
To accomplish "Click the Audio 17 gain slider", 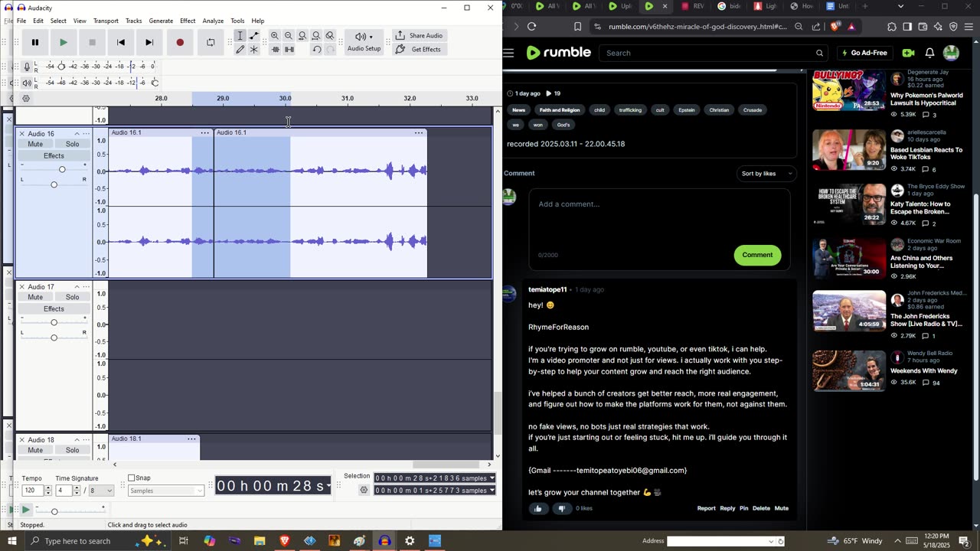I will (x=54, y=322).
